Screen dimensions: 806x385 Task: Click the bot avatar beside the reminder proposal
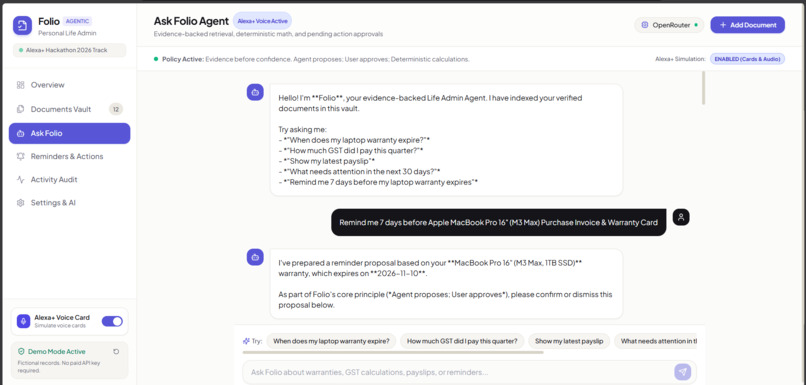pos(255,257)
